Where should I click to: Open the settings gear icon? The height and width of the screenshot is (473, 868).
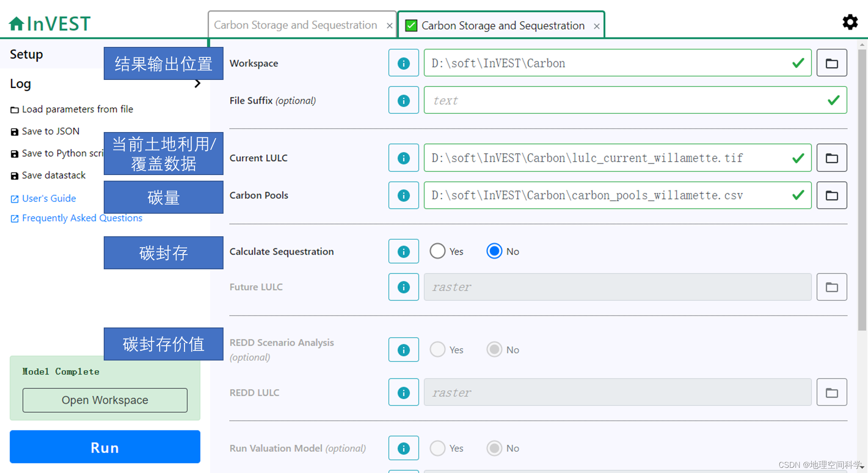point(850,22)
